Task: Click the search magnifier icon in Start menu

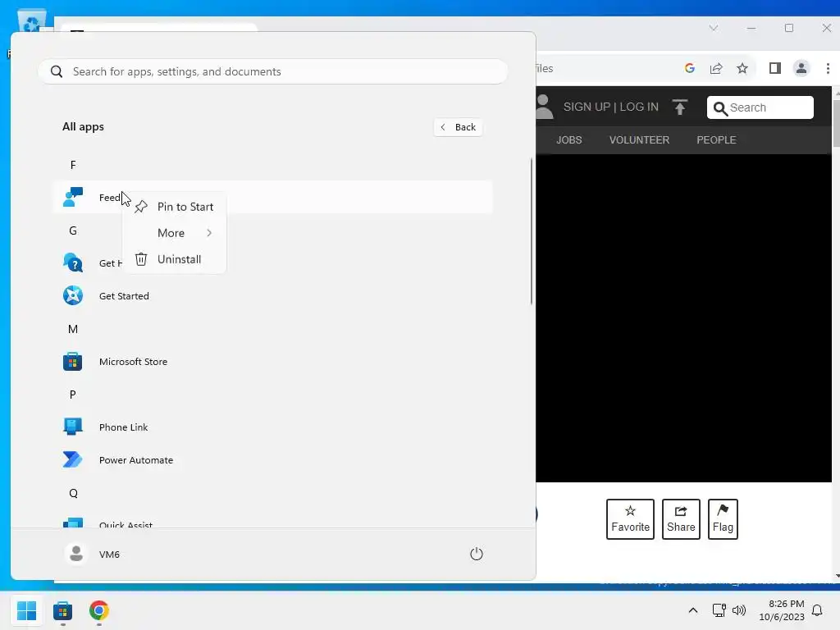Action: (x=57, y=72)
